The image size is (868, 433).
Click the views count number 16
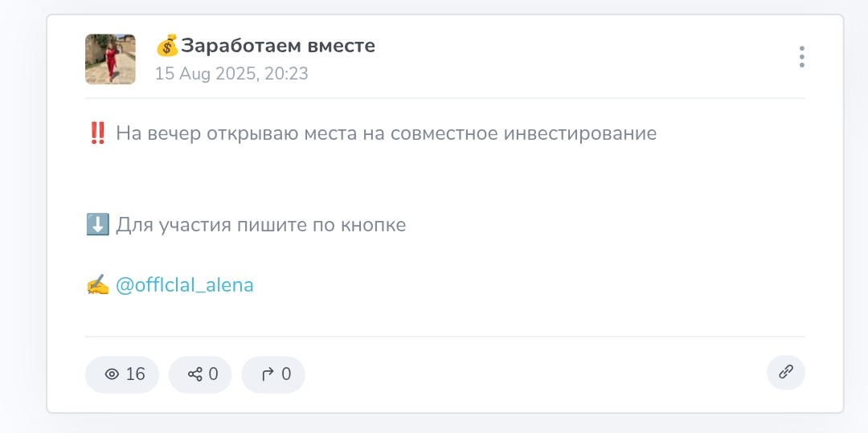pyautogui.click(x=135, y=374)
